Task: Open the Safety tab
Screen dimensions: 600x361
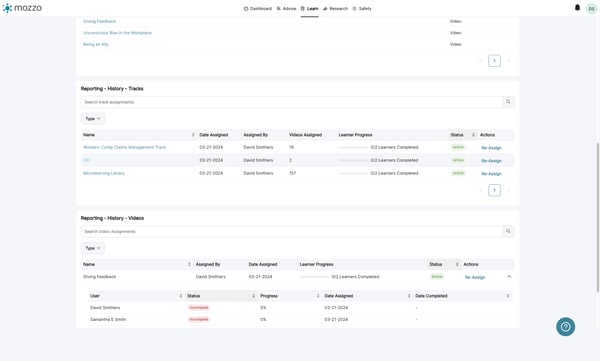Action: (x=362, y=8)
